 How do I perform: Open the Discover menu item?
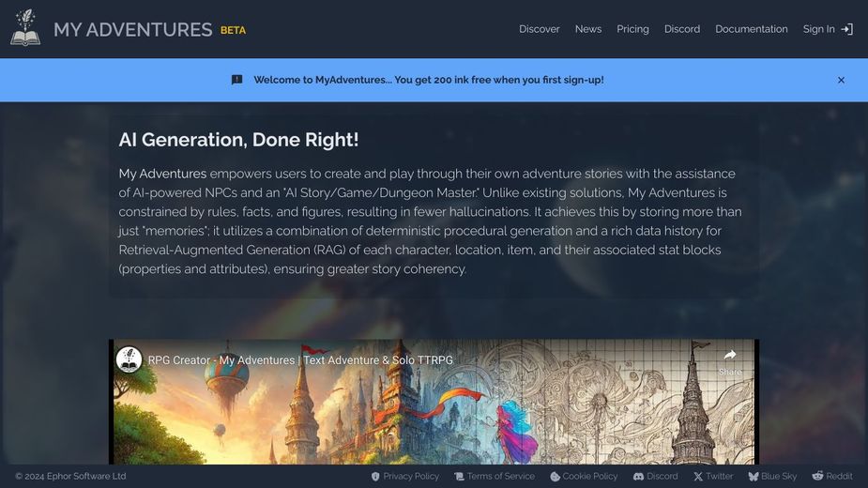pos(539,29)
